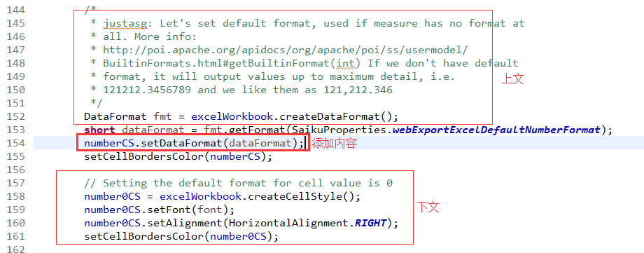Click the webExportExcelDefaultNumberFormat field reference
This screenshot has height=253, width=644.
coord(496,130)
